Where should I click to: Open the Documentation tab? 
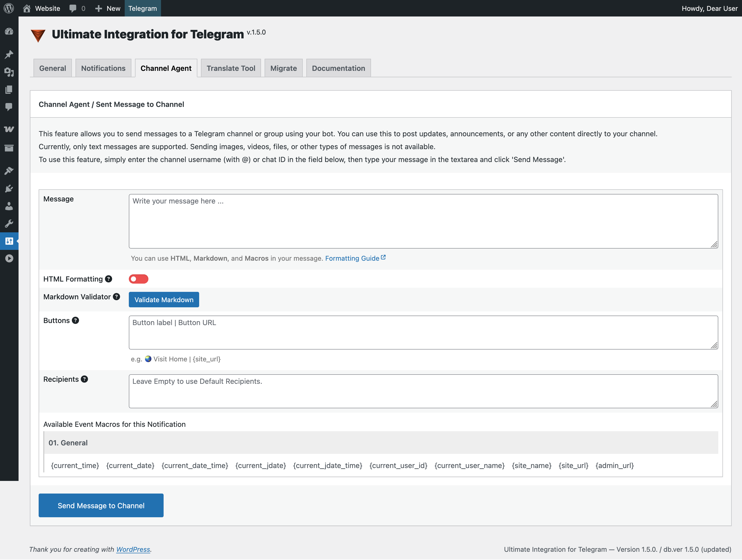(339, 68)
